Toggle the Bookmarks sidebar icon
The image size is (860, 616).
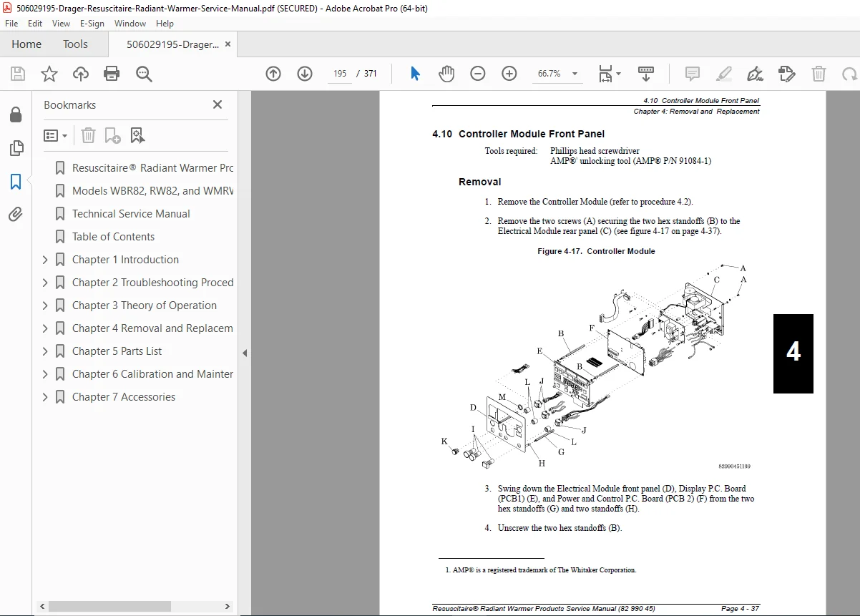pos(16,182)
